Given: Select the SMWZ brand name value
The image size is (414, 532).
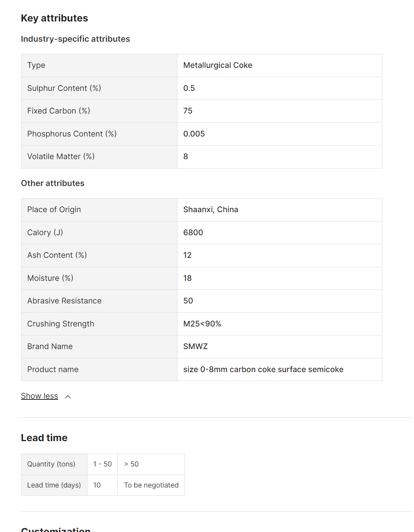Looking at the screenshot, I should tap(195, 347).
